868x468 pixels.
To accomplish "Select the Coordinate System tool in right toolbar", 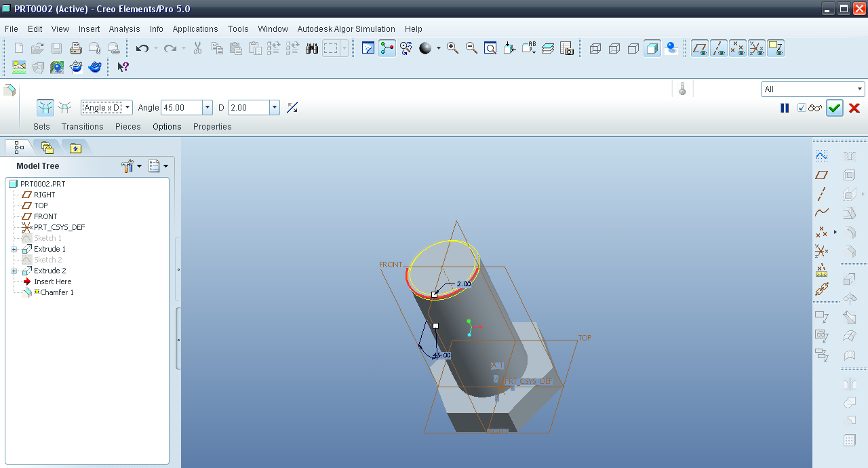I will 821,251.
